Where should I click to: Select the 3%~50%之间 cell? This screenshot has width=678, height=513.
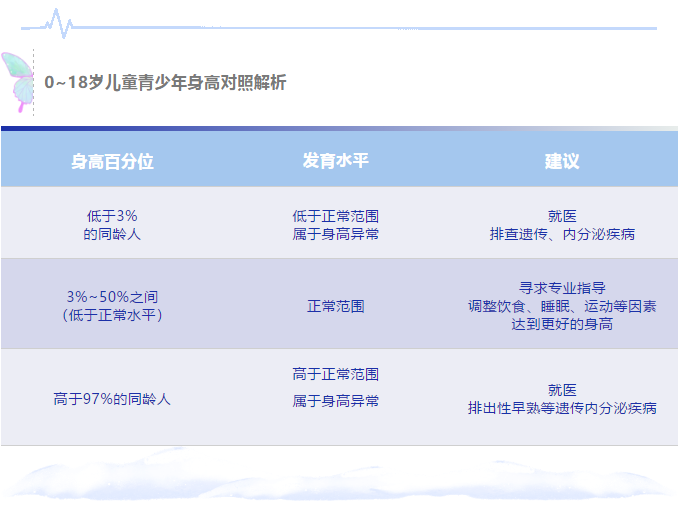(x=112, y=297)
